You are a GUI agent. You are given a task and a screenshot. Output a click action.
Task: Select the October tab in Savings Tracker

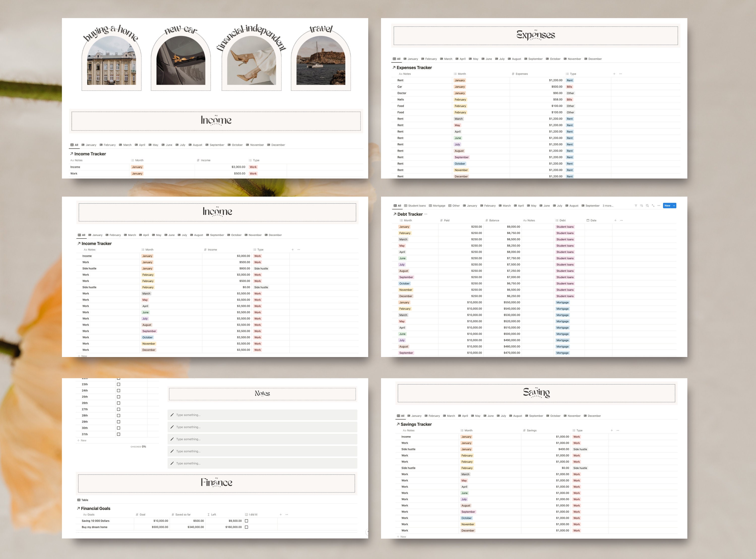pos(553,416)
